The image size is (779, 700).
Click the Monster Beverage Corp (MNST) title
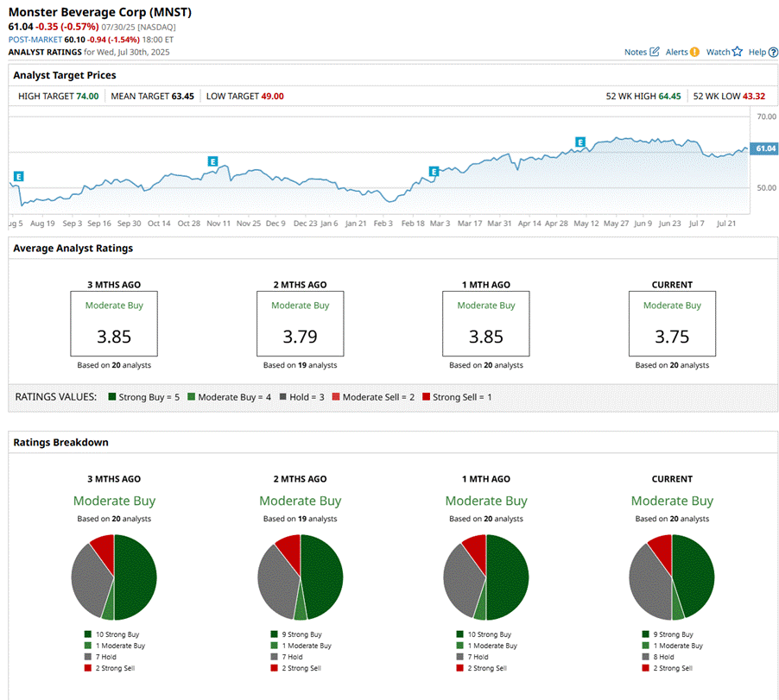[x=100, y=12]
